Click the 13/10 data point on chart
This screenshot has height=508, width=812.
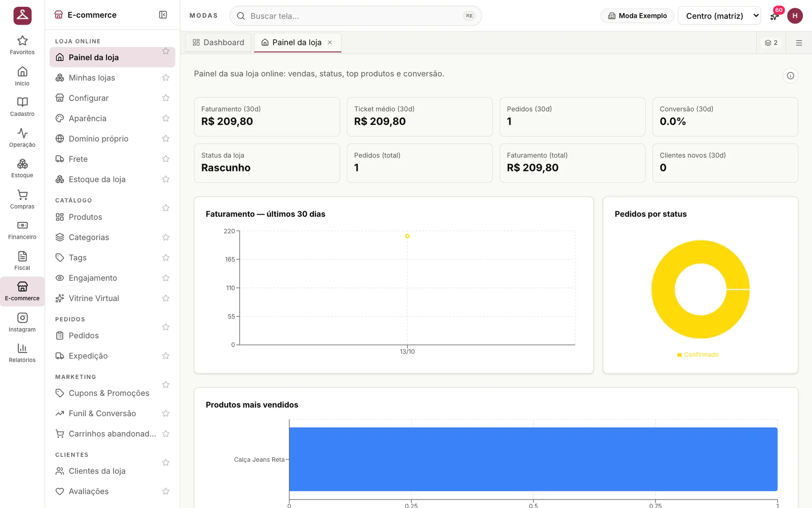(407, 236)
